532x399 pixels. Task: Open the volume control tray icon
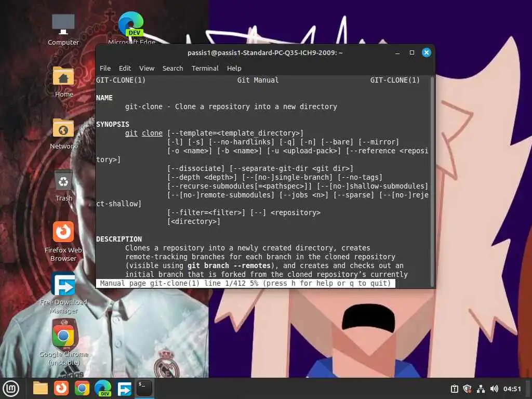click(x=494, y=389)
